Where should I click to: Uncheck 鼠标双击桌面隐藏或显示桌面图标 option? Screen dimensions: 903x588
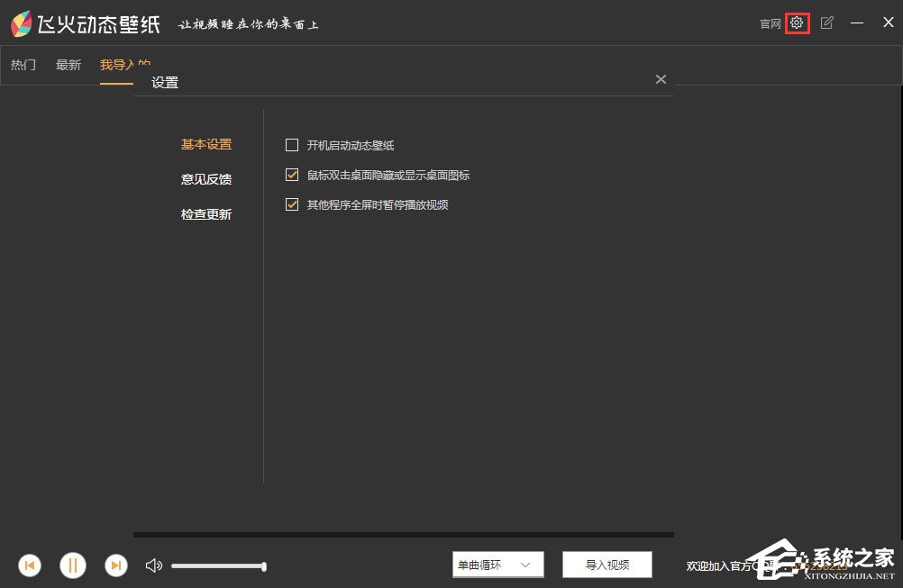coord(292,175)
